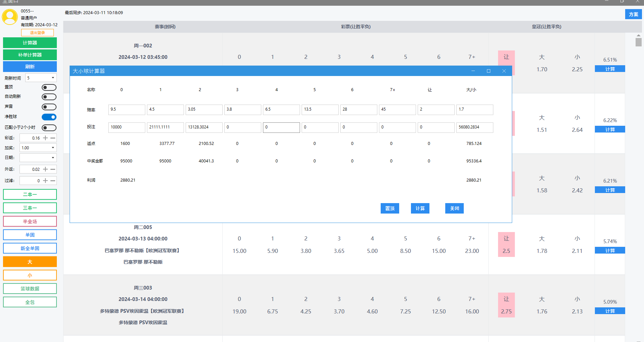The height and width of the screenshot is (342, 644).
Task: Maximize the 大小球计算器 dialog window
Action: point(488,71)
